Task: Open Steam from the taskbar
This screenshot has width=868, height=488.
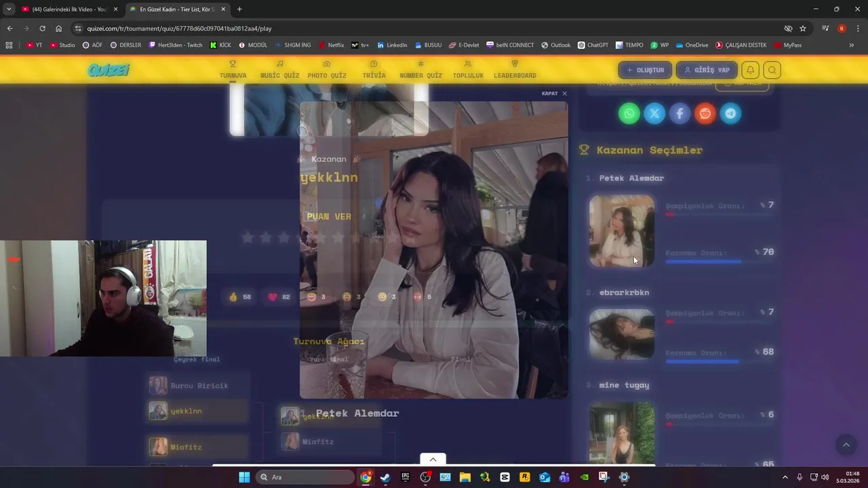Action: point(385,477)
